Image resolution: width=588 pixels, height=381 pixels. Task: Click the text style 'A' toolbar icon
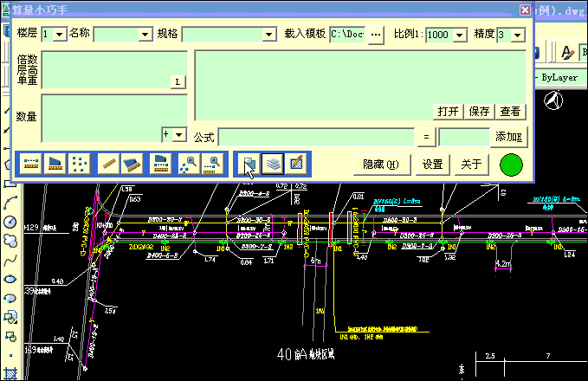pos(569,53)
